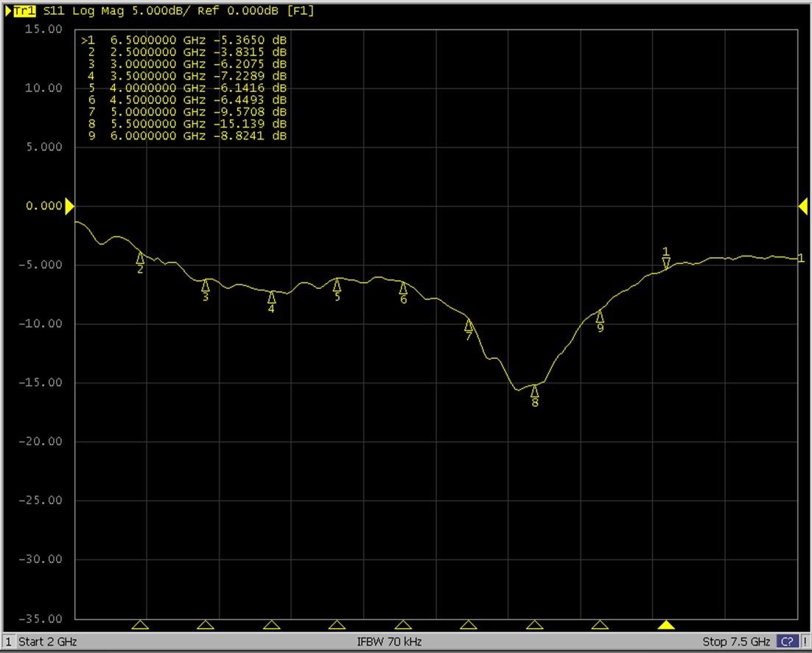This screenshot has width=812, height=653.
Task: Click the IFBW 70 kHz field
Action: pyautogui.click(x=389, y=642)
